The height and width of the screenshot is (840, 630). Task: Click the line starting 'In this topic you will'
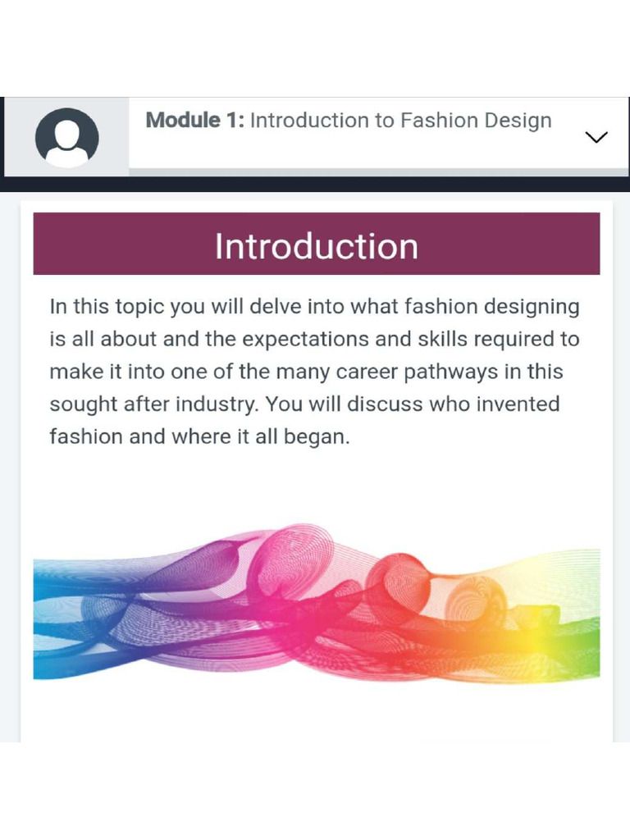coord(314,307)
